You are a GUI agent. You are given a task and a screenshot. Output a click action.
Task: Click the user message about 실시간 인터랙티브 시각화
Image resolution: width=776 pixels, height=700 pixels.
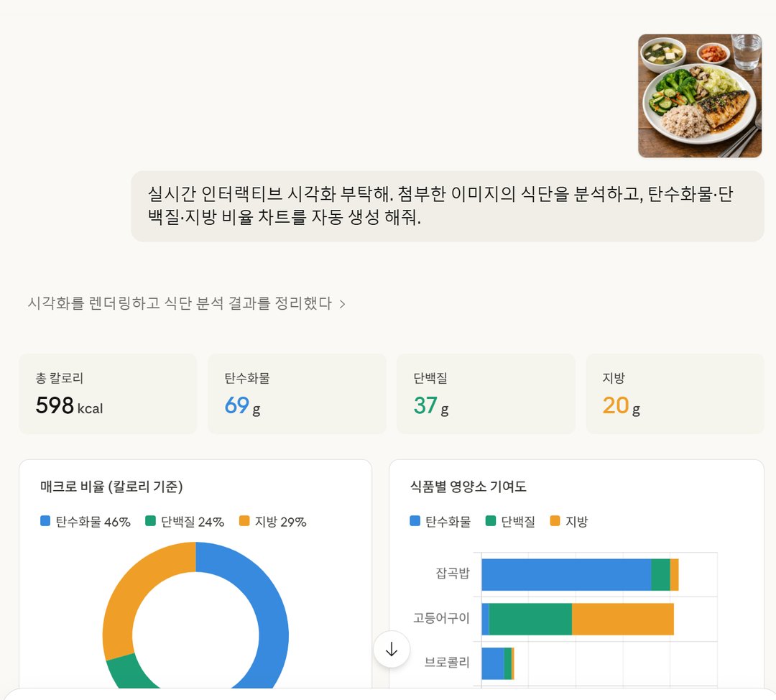pos(448,206)
